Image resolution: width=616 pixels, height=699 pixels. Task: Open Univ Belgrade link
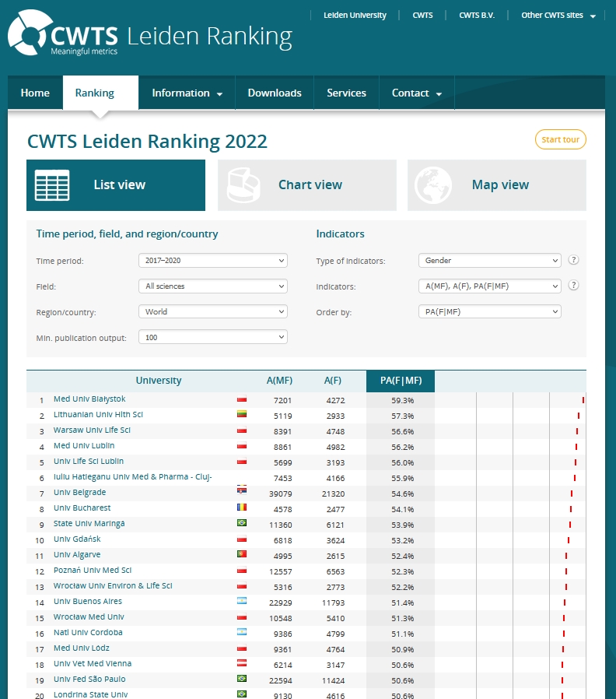pyautogui.click(x=80, y=492)
